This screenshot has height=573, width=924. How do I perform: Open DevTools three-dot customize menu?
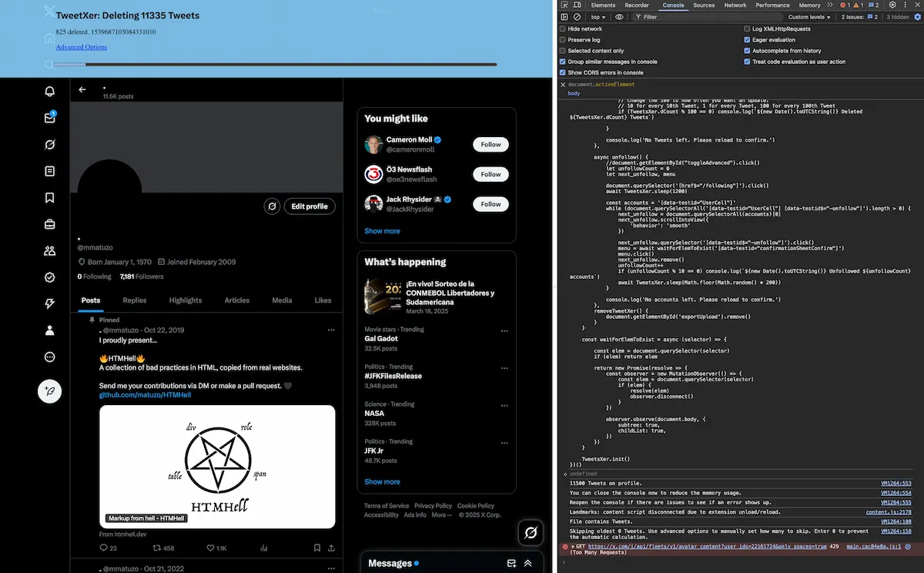click(906, 5)
